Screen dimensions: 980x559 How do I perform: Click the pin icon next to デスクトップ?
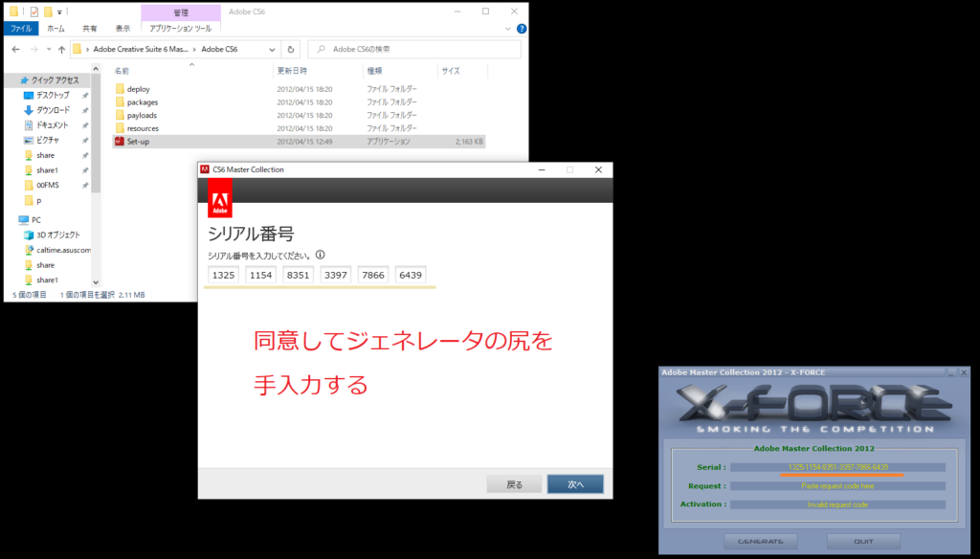coord(85,96)
